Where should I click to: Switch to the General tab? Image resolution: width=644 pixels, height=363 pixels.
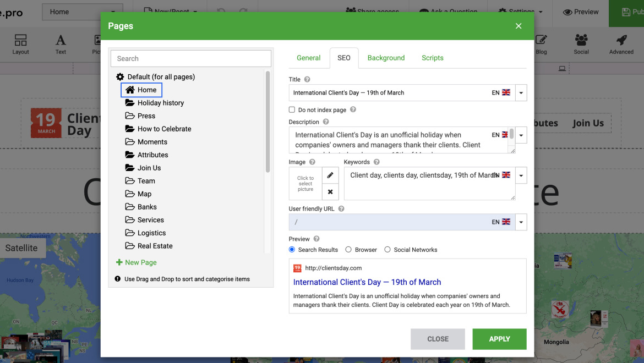[x=308, y=58]
